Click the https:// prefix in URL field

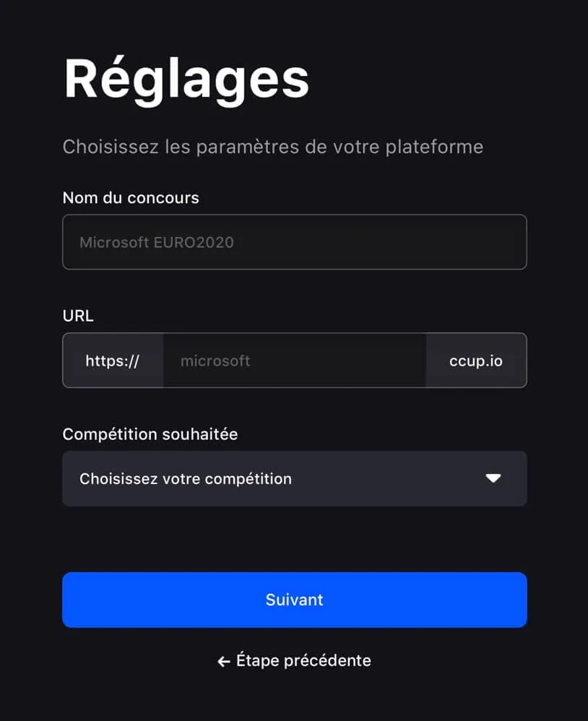[113, 360]
